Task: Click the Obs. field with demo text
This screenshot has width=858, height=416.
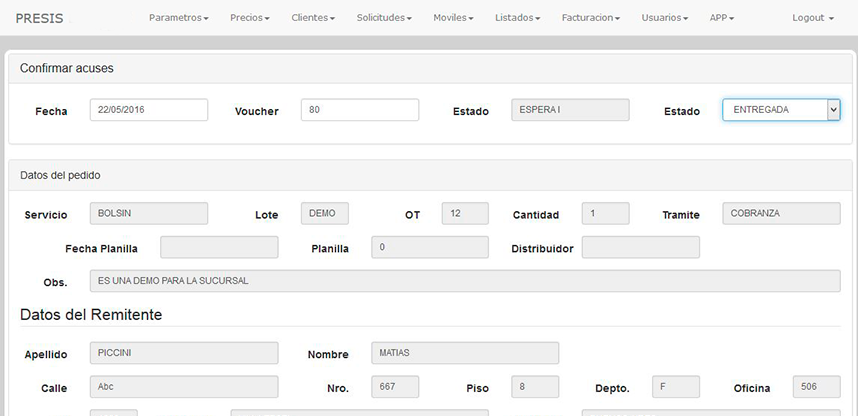Action: click(x=464, y=281)
